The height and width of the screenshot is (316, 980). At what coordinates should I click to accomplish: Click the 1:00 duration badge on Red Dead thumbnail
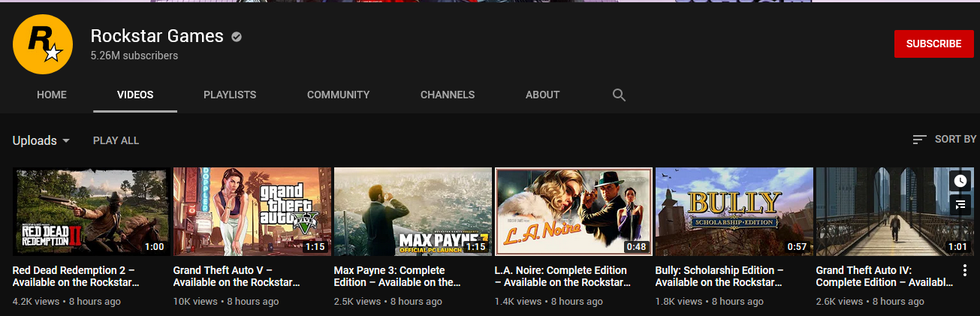tap(154, 246)
